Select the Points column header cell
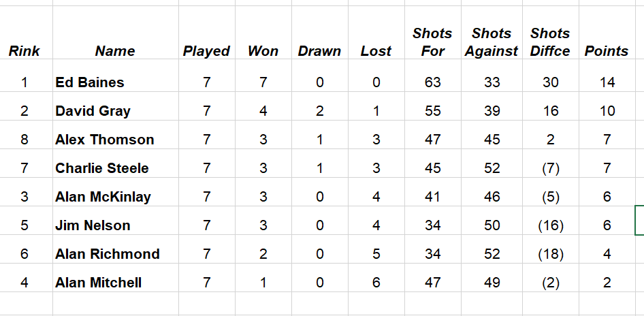Image resolution: width=644 pixels, height=316 pixels. (607, 51)
